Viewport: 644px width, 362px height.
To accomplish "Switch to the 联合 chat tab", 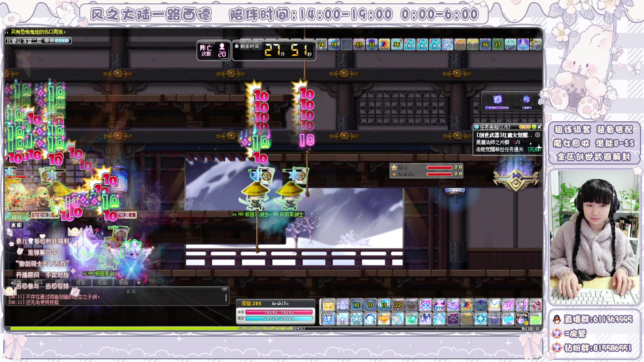I will tap(124, 283).
